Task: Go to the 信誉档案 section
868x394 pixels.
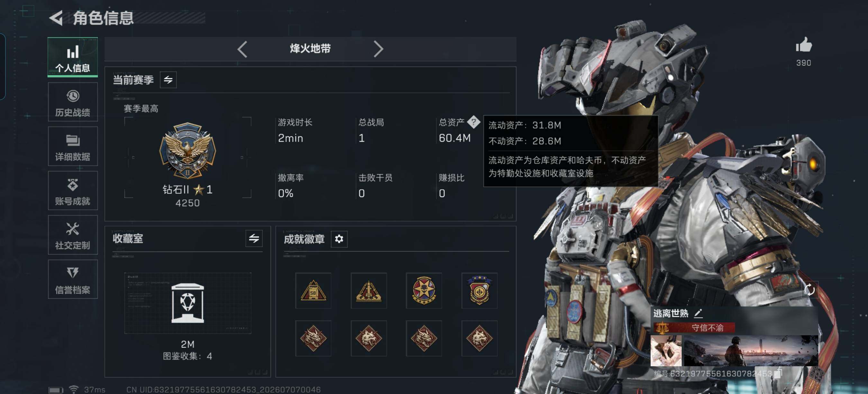Action: 73,279
